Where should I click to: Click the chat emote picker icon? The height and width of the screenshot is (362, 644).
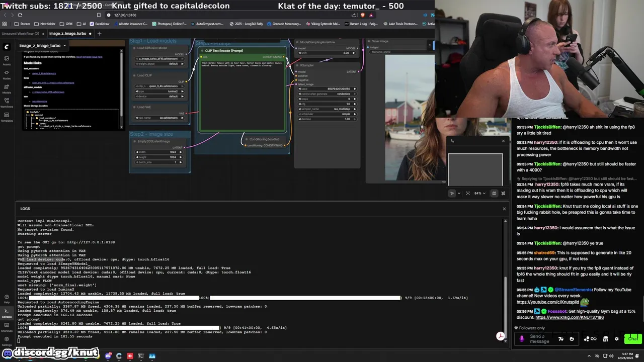pyautogui.click(x=572, y=339)
